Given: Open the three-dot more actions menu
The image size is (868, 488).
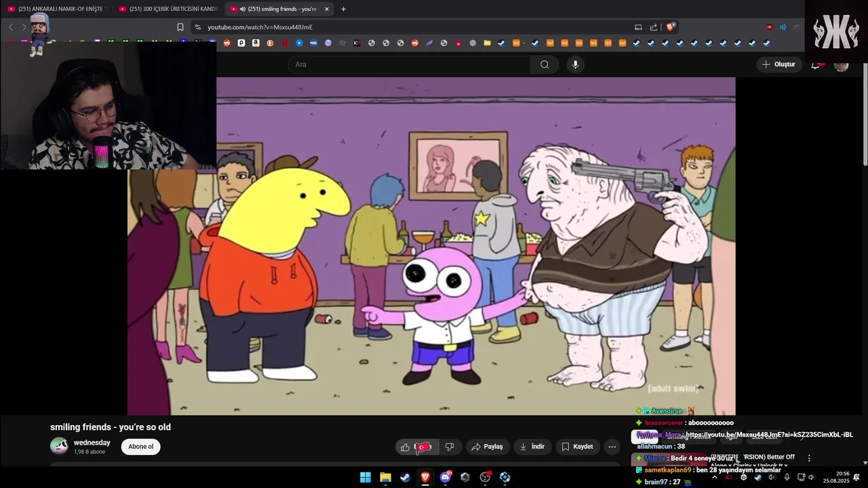Looking at the screenshot, I should point(612,447).
